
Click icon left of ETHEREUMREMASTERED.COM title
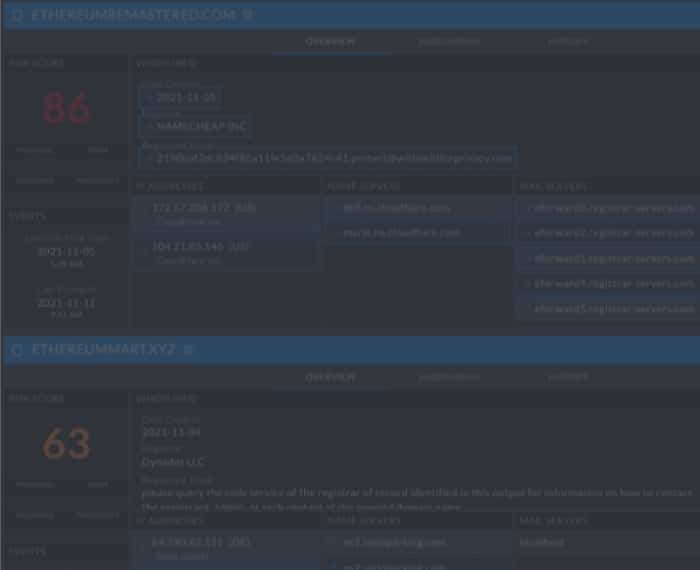tap(17, 15)
